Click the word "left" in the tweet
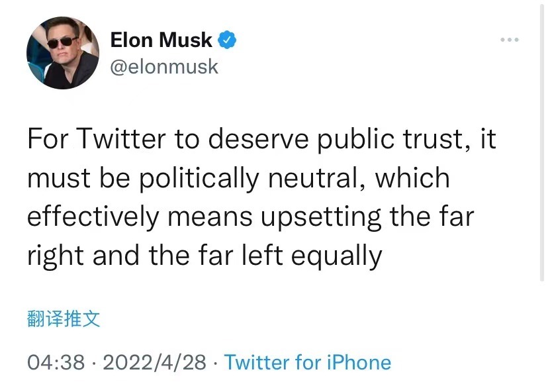 click(262, 256)
